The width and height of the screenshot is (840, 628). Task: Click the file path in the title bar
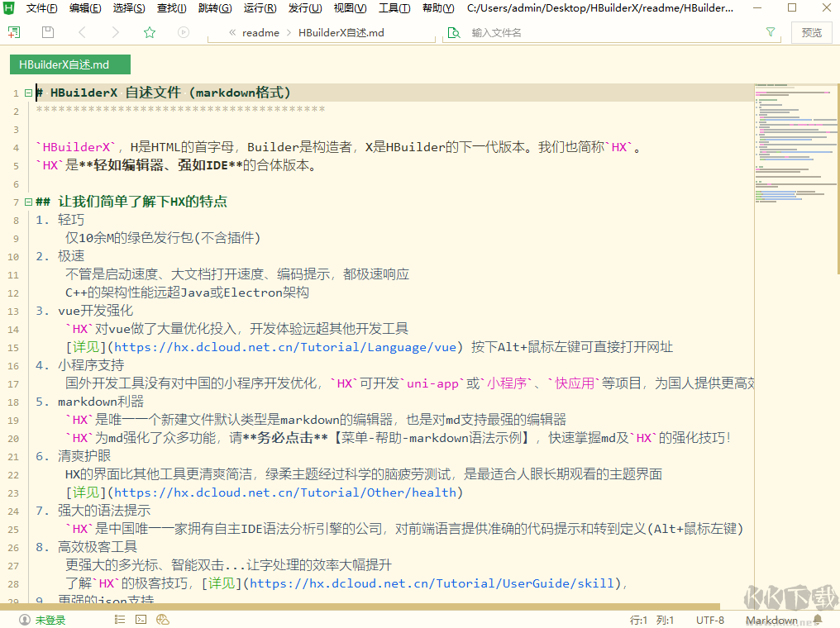tap(600, 8)
